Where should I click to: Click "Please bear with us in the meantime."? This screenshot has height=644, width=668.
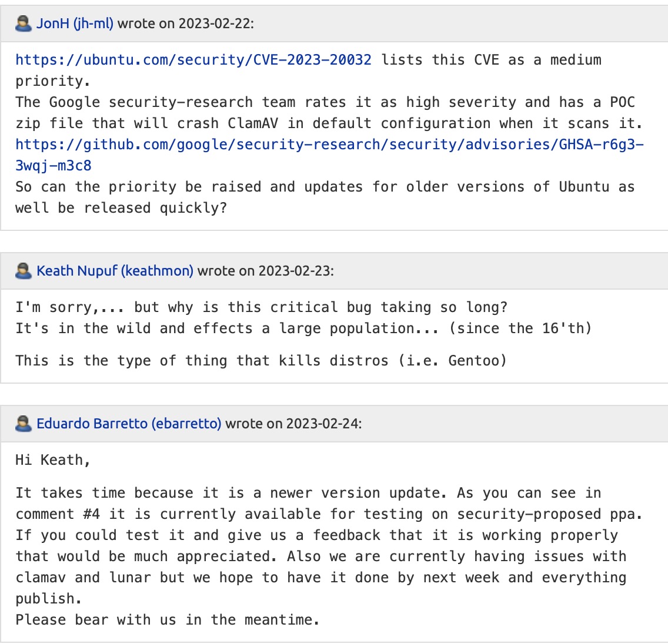168,620
